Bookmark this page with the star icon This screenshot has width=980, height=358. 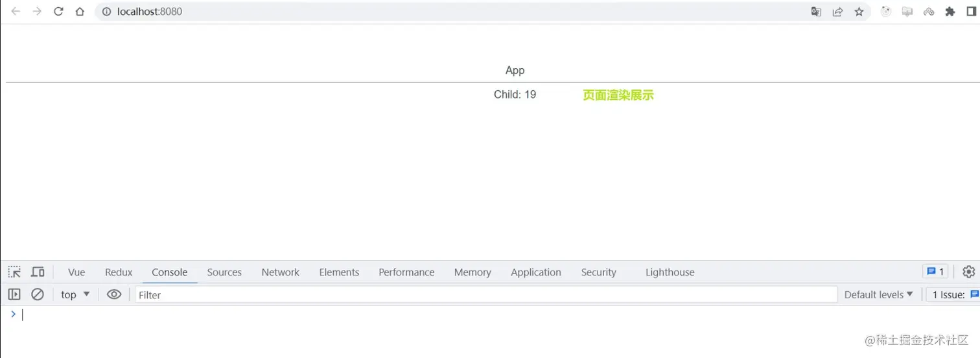point(859,12)
